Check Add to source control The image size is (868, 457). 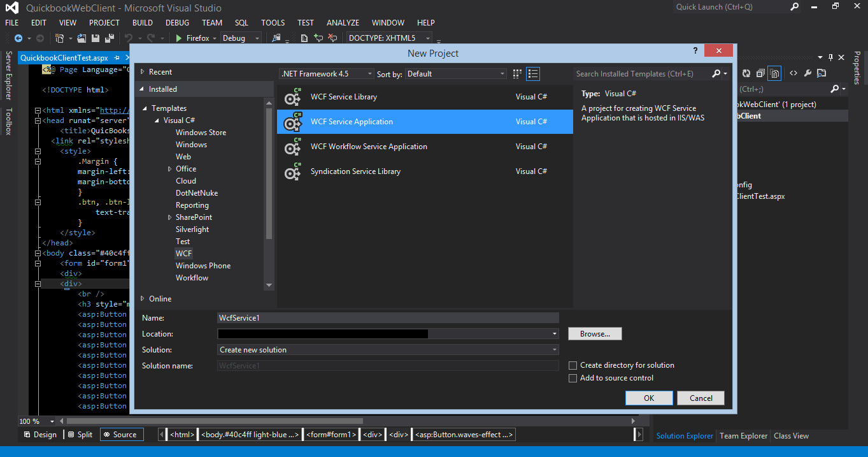coord(573,378)
